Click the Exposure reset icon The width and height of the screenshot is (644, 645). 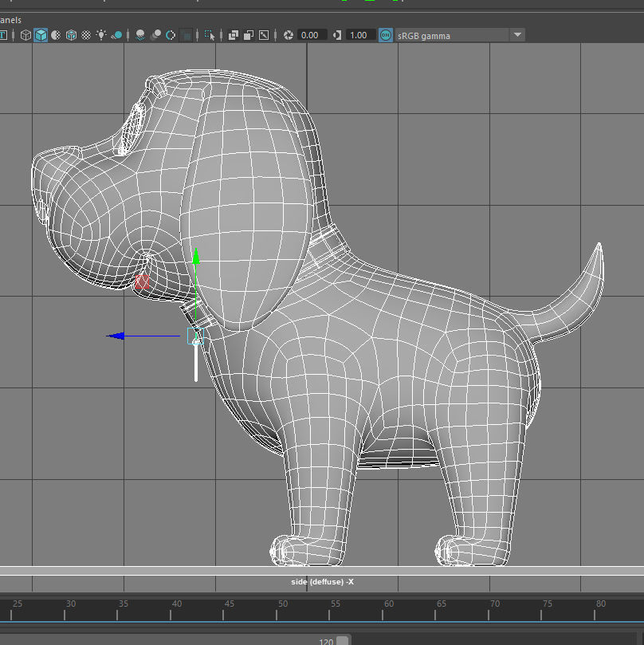(289, 35)
